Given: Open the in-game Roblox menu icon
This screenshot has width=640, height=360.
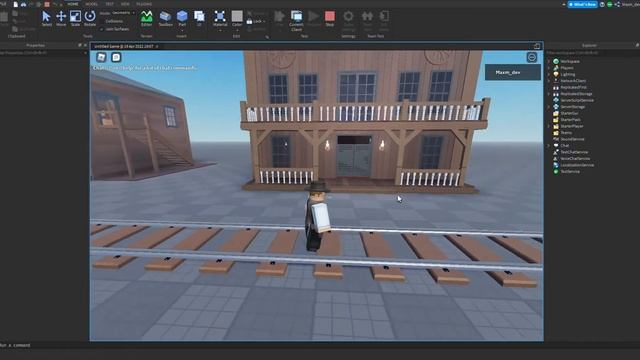Looking at the screenshot, I should pyautogui.click(x=101, y=57).
